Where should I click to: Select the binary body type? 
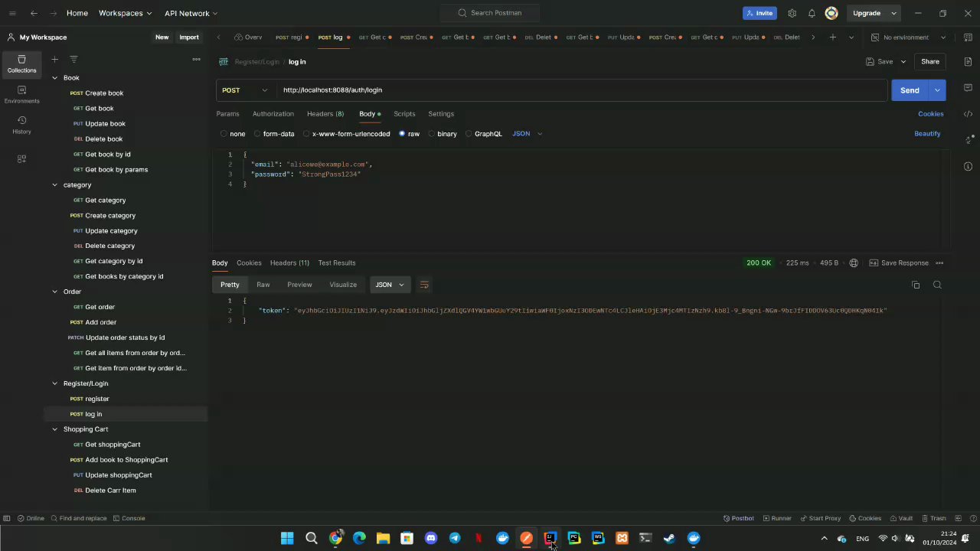click(442, 134)
